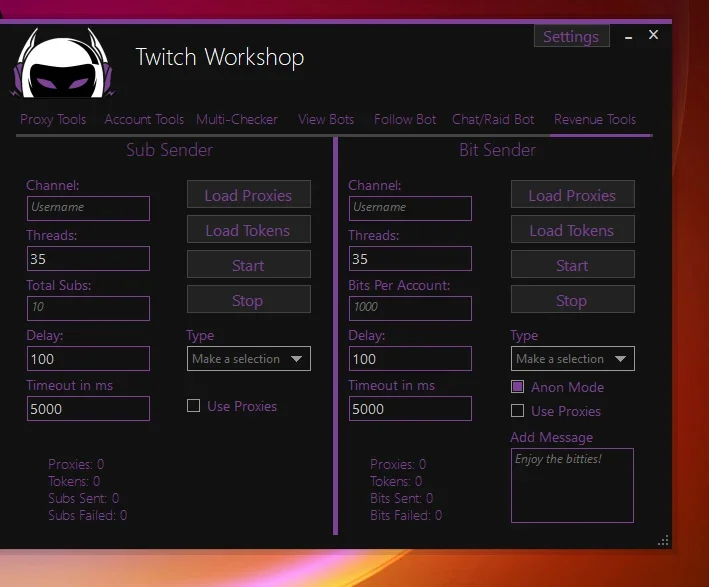Click the Bits Failed: 0 counter
The width and height of the screenshot is (709, 587).
(406, 516)
